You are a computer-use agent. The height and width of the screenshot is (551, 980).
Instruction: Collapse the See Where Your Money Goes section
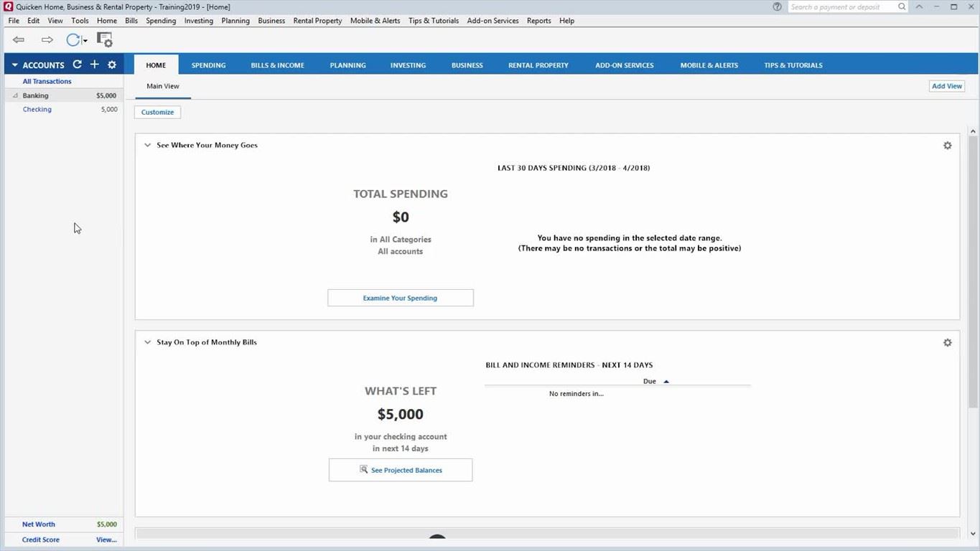click(x=147, y=145)
